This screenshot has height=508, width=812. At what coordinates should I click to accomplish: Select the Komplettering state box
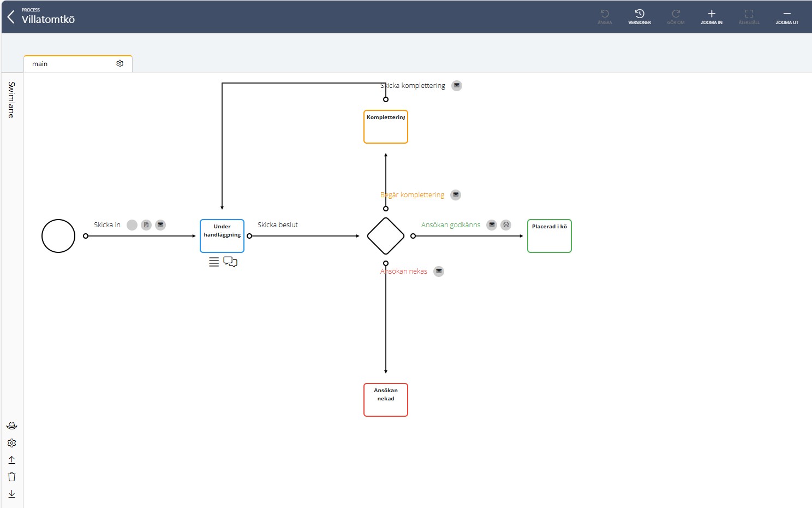pyautogui.click(x=386, y=127)
